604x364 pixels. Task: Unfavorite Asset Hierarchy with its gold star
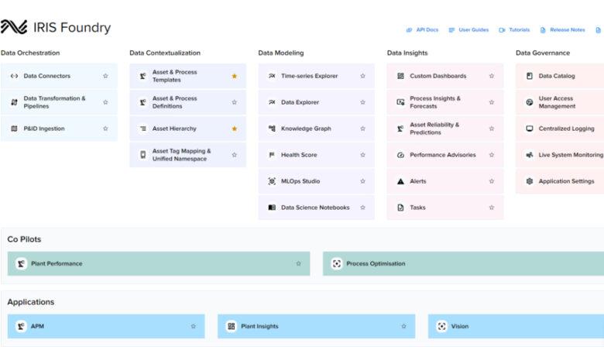[235, 129]
